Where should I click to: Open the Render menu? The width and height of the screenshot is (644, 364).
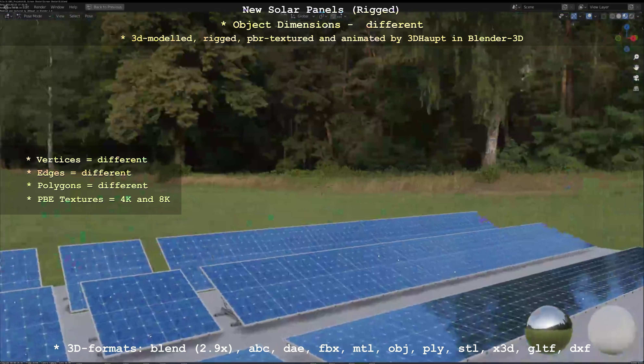coord(40,7)
